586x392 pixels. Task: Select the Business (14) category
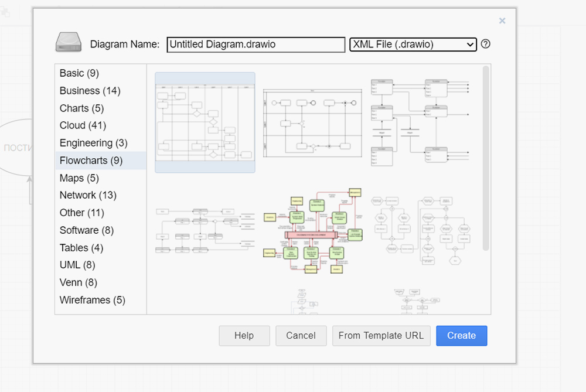pos(101,91)
